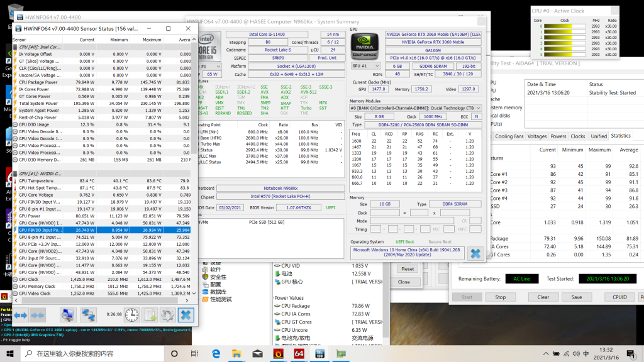Screen dimensions: 644x362
Task: Open the notification center icon
Action: (x=631, y=354)
